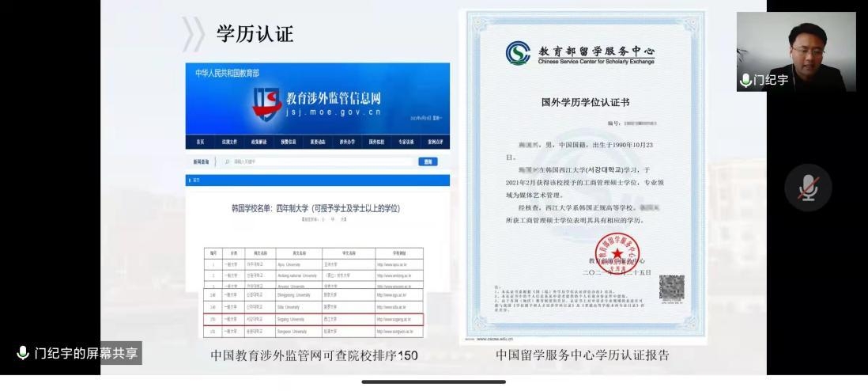Click the green CSCSE logo on the certificate

coord(519,53)
